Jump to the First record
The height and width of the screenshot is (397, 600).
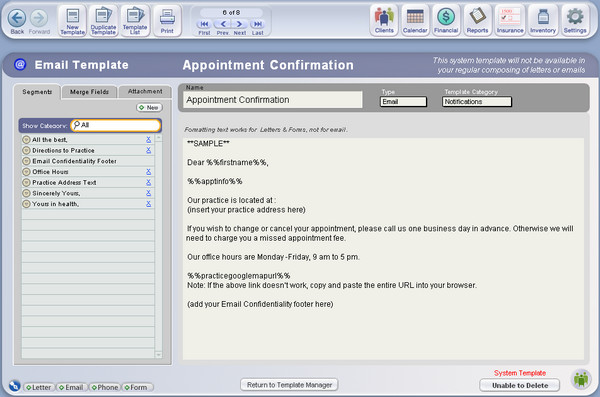click(x=204, y=24)
